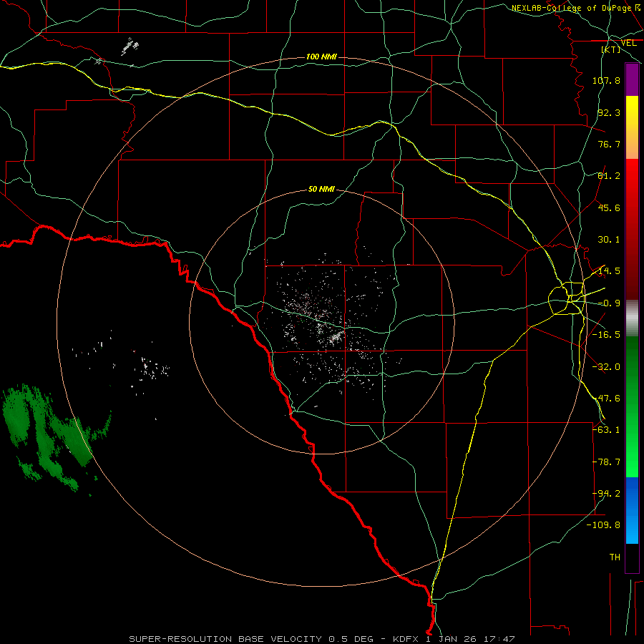Screen dimensions: 644x644
Task: Click the TH legend label
Action: pyautogui.click(x=615, y=557)
